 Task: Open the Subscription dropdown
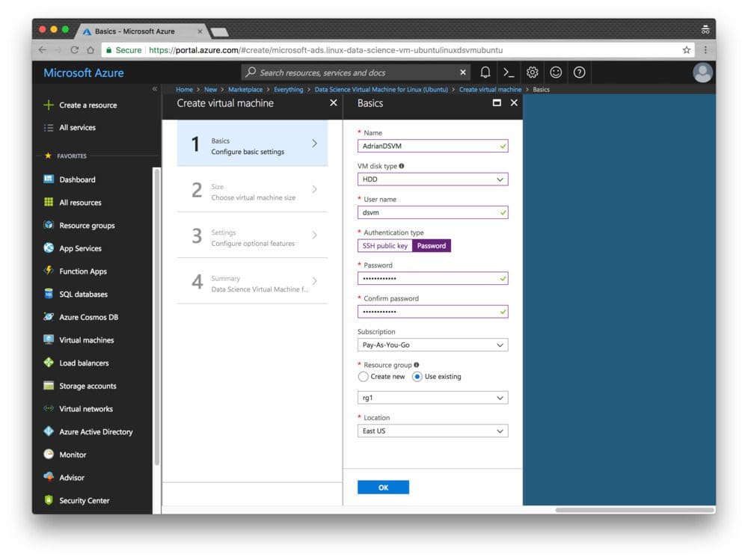(x=432, y=344)
